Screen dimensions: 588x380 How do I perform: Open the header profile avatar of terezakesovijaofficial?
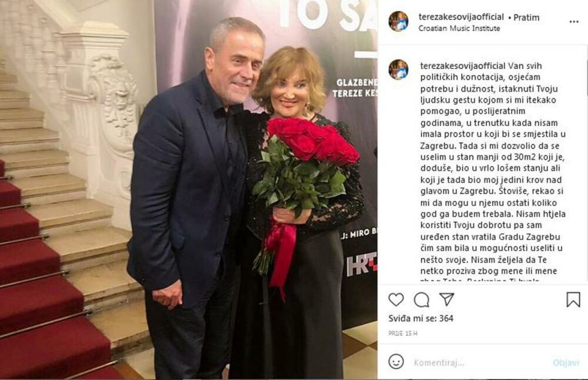click(399, 21)
